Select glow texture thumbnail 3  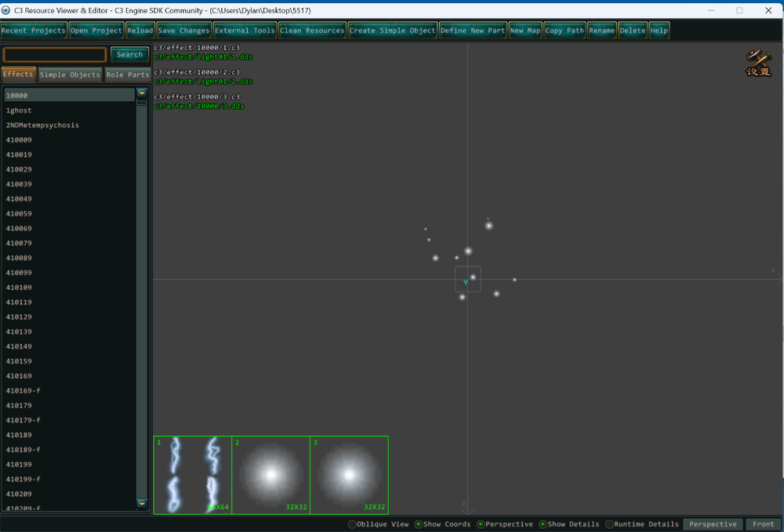[349, 475]
